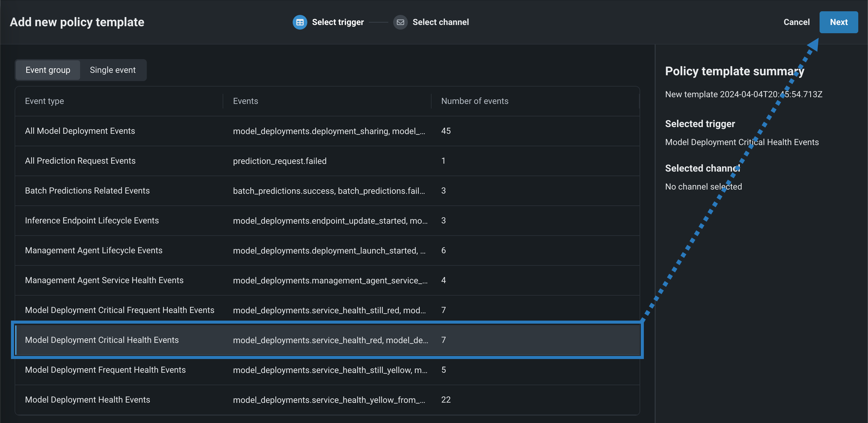The width and height of the screenshot is (868, 423).
Task: Click the Select trigger step icon
Action: (x=300, y=22)
